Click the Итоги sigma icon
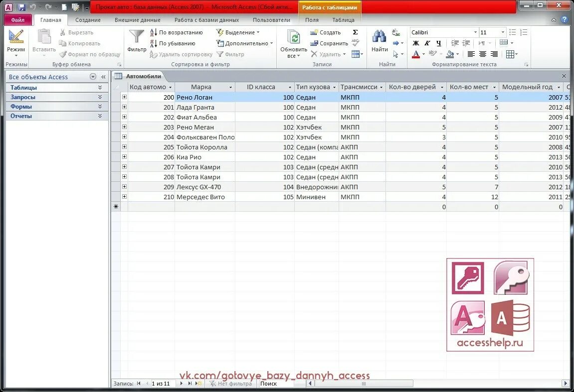 pyautogui.click(x=355, y=32)
